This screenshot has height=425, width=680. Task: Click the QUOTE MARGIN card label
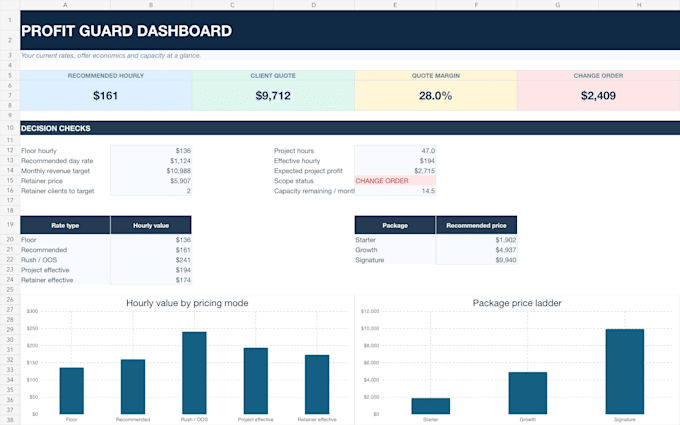[x=435, y=75]
